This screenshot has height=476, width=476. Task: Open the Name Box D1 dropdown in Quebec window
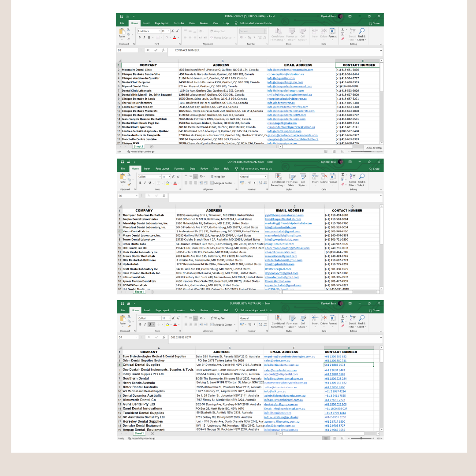(x=136, y=50)
